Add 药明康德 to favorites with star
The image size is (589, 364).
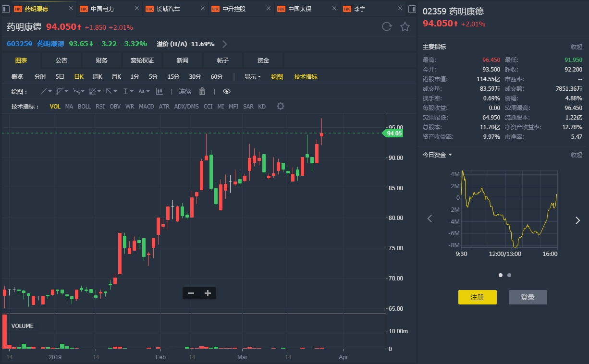405,26
